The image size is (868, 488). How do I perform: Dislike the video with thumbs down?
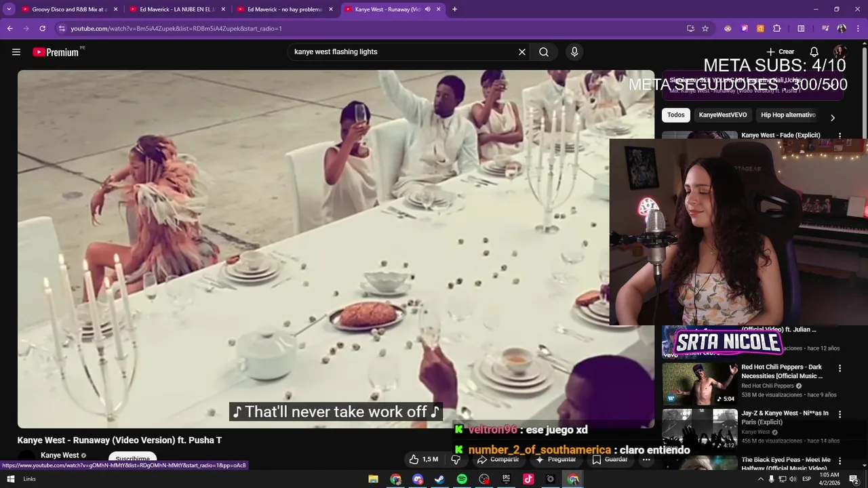point(456,460)
